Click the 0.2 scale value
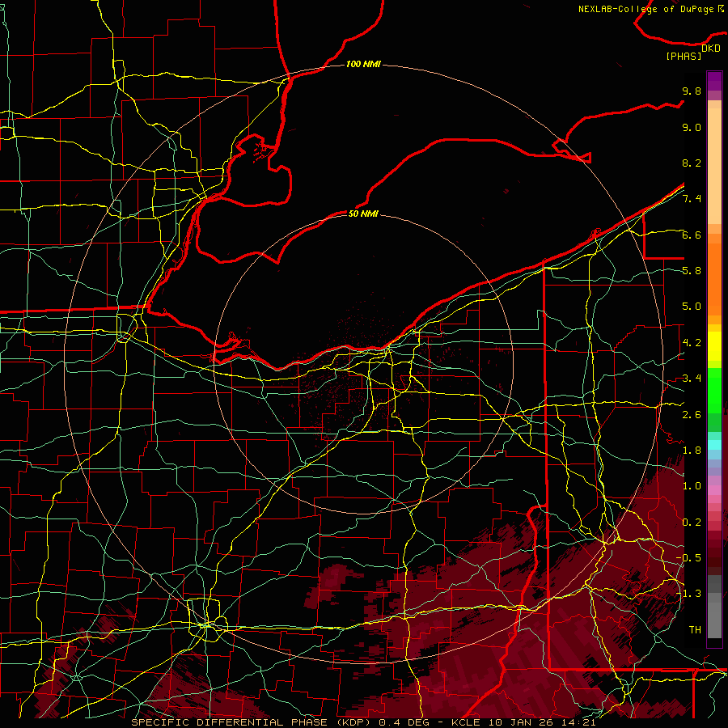The image size is (728, 728). pos(692,523)
